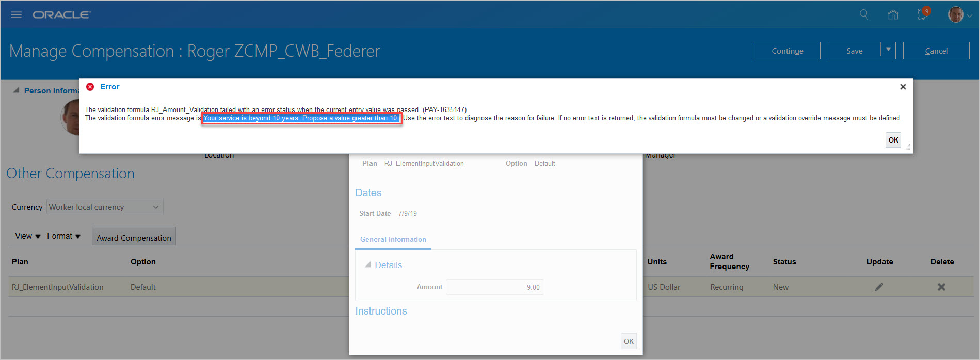Click the Continue button
Screen dimensions: 980x360
[787, 51]
